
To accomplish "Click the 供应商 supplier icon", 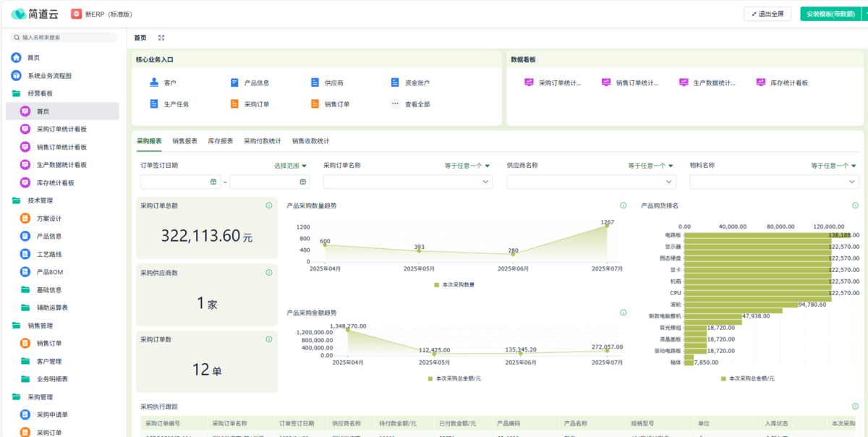I will [315, 82].
